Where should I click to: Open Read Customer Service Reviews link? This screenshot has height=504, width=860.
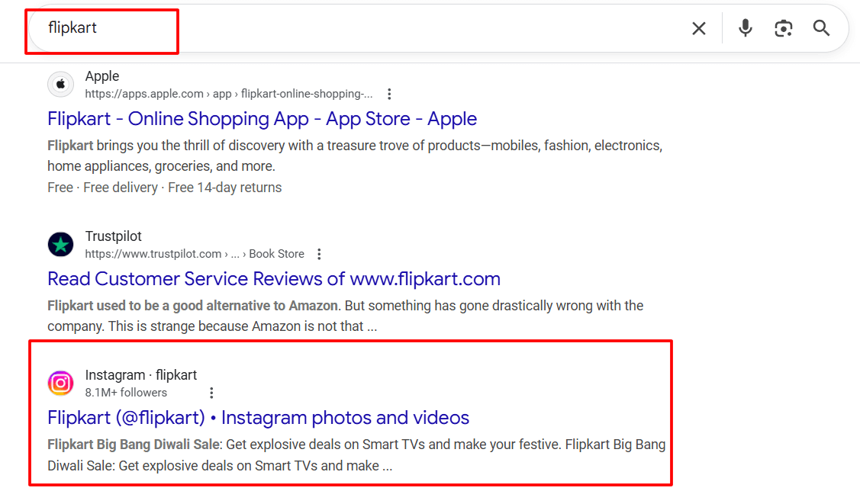click(x=273, y=279)
